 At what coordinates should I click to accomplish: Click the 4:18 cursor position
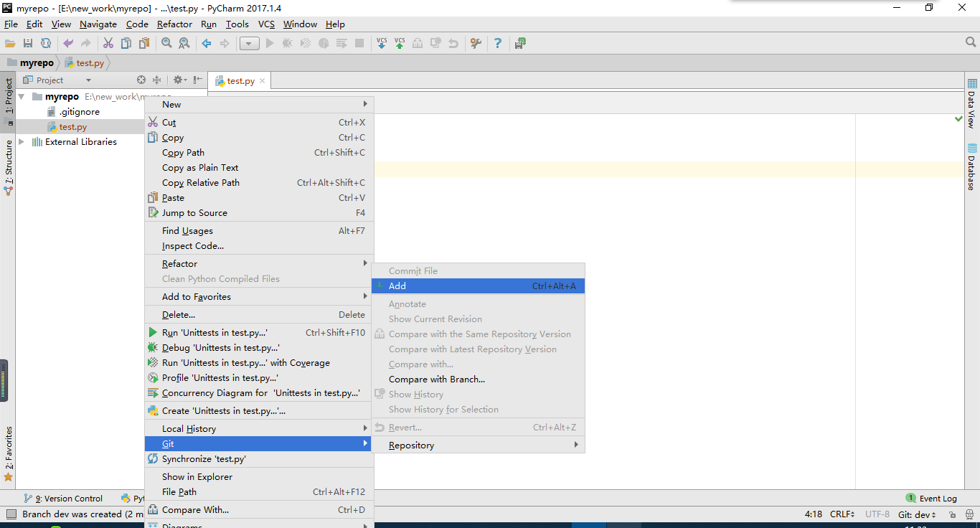[814, 514]
